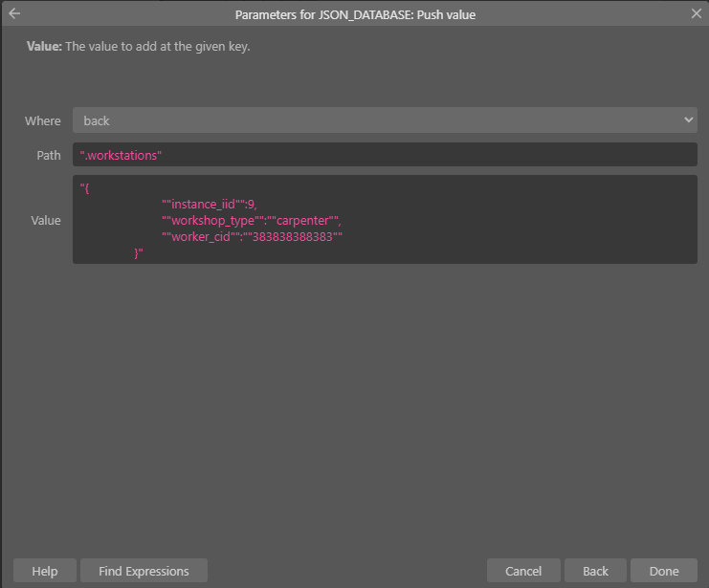
Task: Confirm parameters with the Done button
Action: coord(664,571)
